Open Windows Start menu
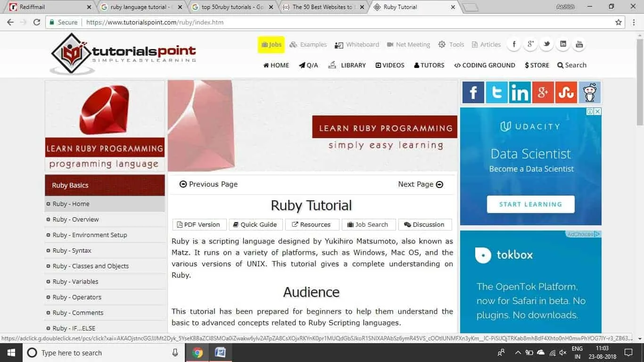Screen dimensions: 644x362 tap(11, 353)
